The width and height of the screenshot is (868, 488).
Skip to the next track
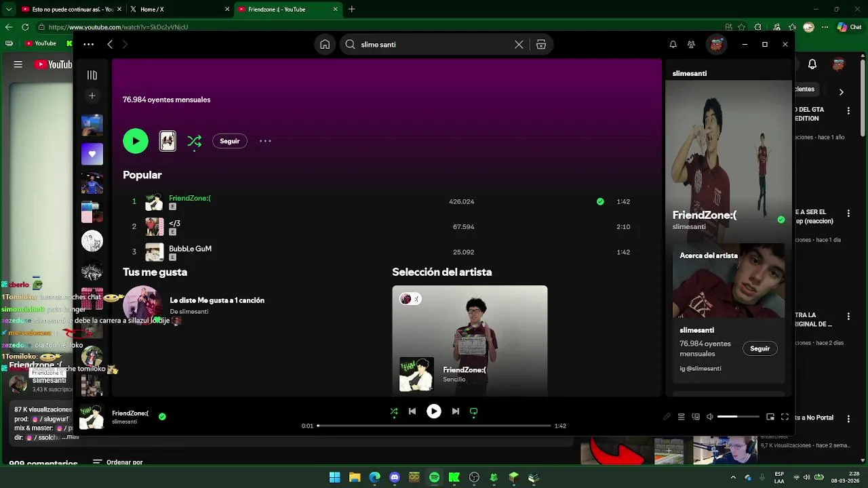pyautogui.click(x=455, y=411)
